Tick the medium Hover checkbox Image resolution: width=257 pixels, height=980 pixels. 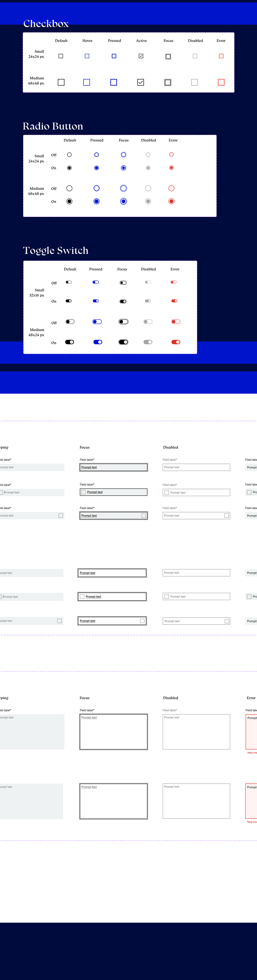point(87,82)
